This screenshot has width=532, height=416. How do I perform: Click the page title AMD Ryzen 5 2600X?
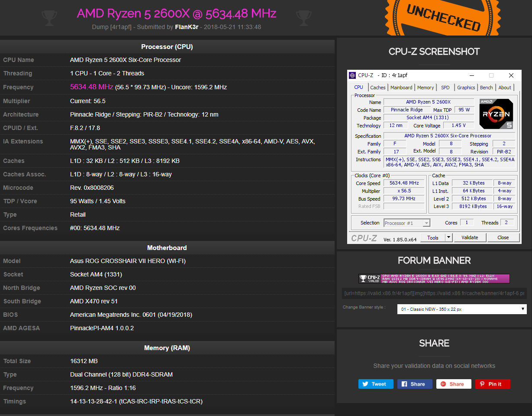coord(177,13)
